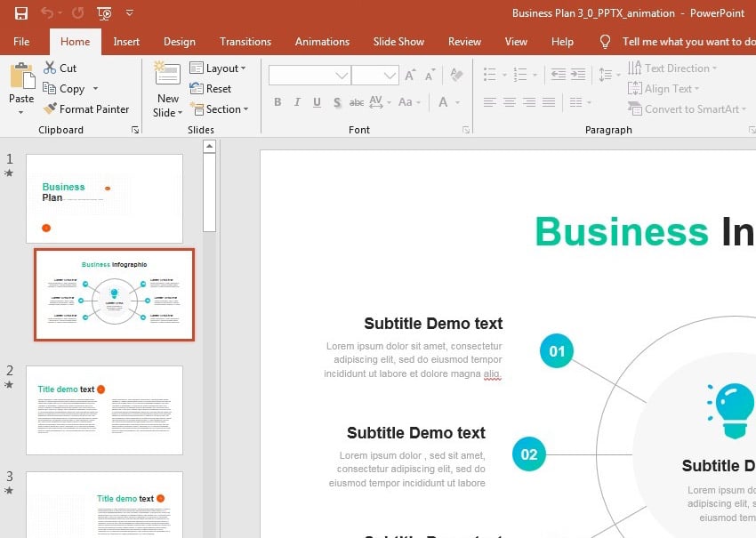The image size is (756, 538).
Task: Start slideshow from beginning in quick access toolbar
Action: point(104,13)
